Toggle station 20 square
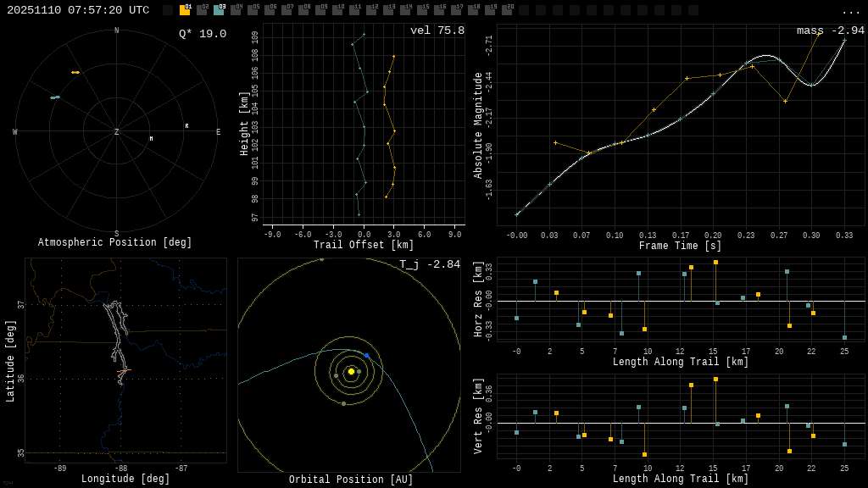This screenshot has height=488, width=868. point(506,10)
